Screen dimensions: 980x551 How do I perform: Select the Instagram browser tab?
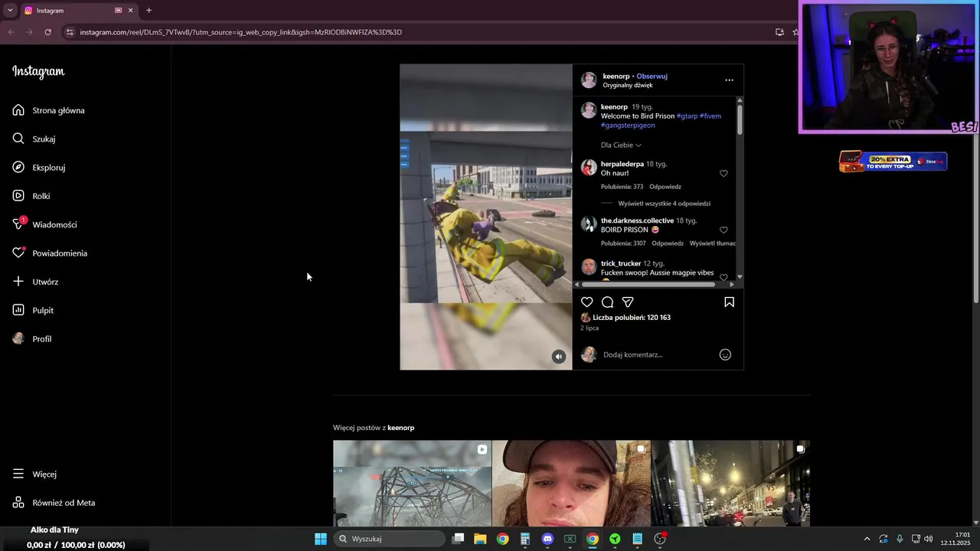point(77,11)
